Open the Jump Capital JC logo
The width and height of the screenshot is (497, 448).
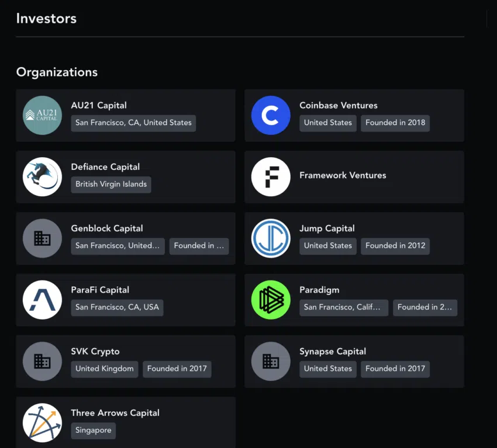(x=271, y=238)
